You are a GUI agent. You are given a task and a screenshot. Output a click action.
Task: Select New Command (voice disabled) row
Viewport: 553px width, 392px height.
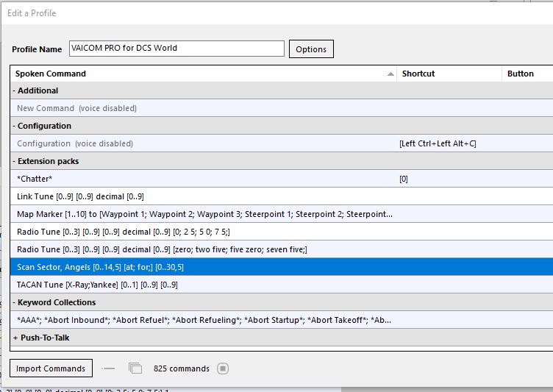[x=282, y=108]
